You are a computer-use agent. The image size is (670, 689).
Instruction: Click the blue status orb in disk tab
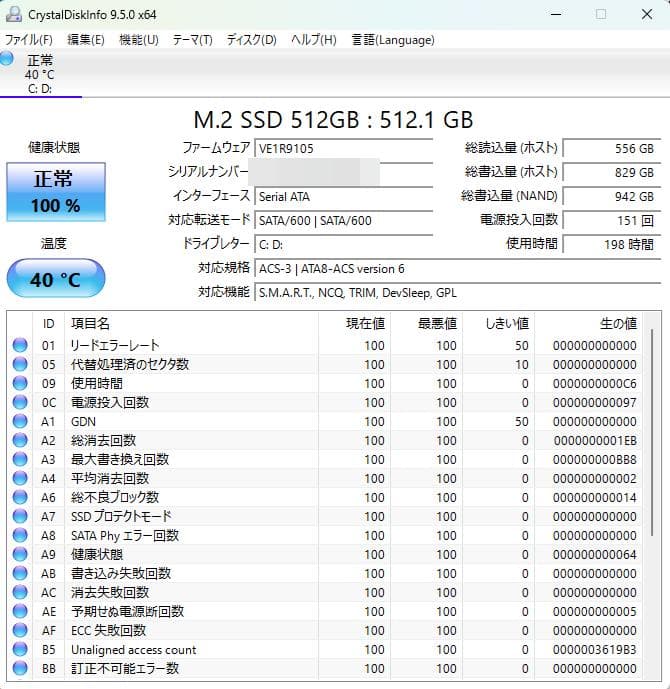pyautogui.click(x=7, y=58)
